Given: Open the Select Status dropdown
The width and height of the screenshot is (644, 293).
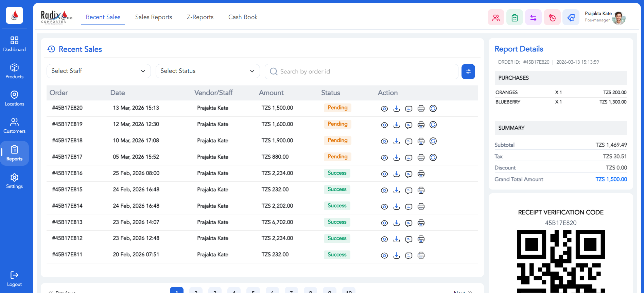Looking at the screenshot, I should tap(207, 71).
